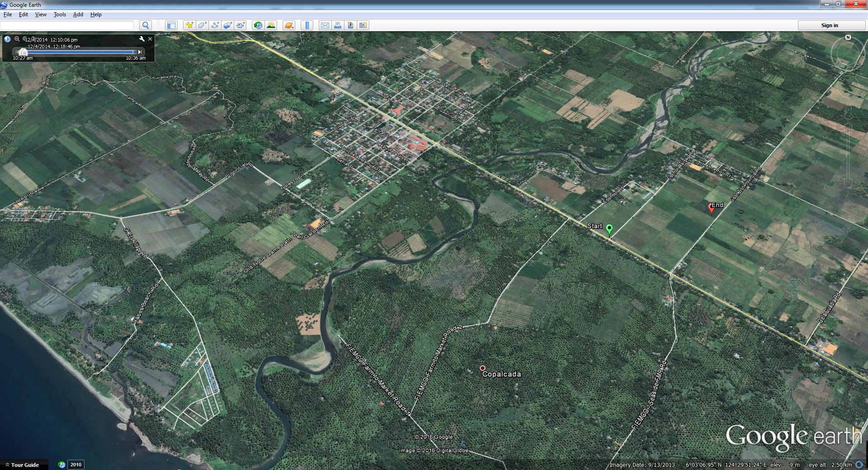The width and height of the screenshot is (868, 470).
Task: Click the historical imagery icon near 2010
Action: pyautogui.click(x=62, y=465)
